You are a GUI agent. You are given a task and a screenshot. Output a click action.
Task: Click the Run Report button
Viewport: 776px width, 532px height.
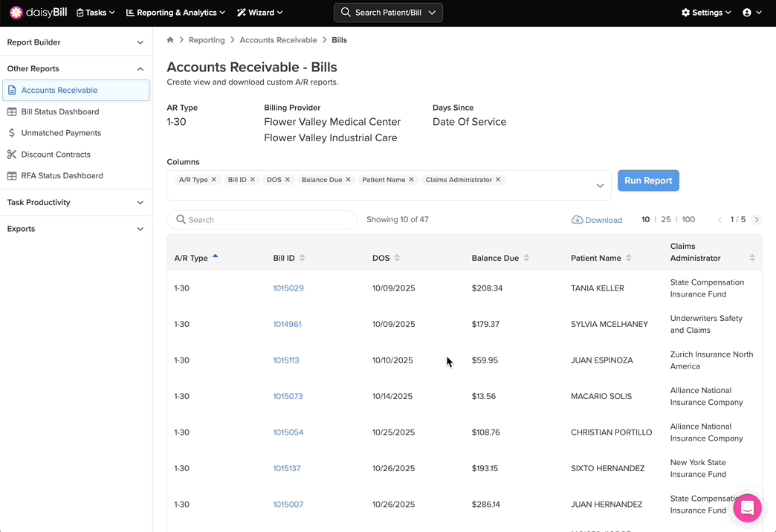point(647,181)
